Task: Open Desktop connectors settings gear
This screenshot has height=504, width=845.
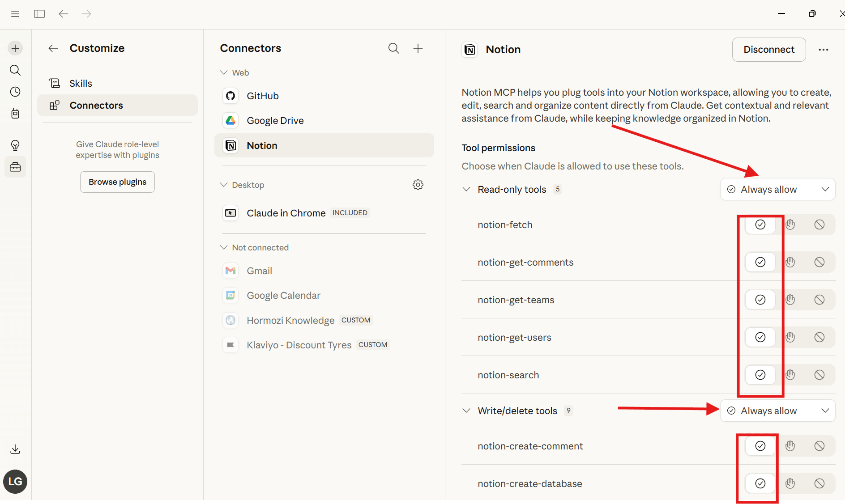Action: (418, 185)
